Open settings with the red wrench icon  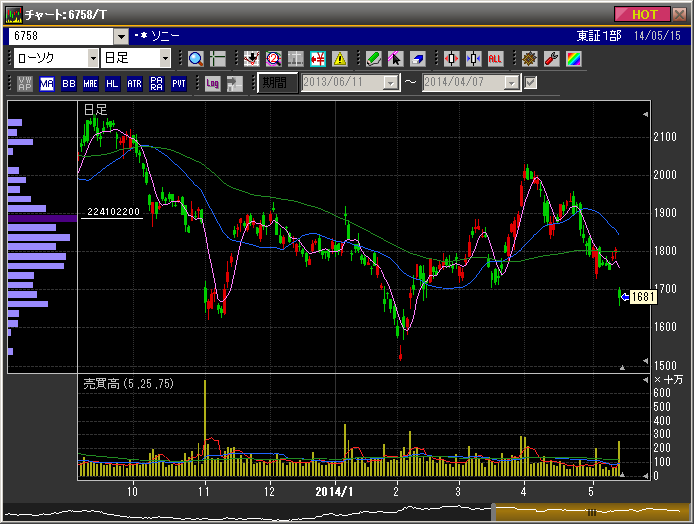pos(550,58)
